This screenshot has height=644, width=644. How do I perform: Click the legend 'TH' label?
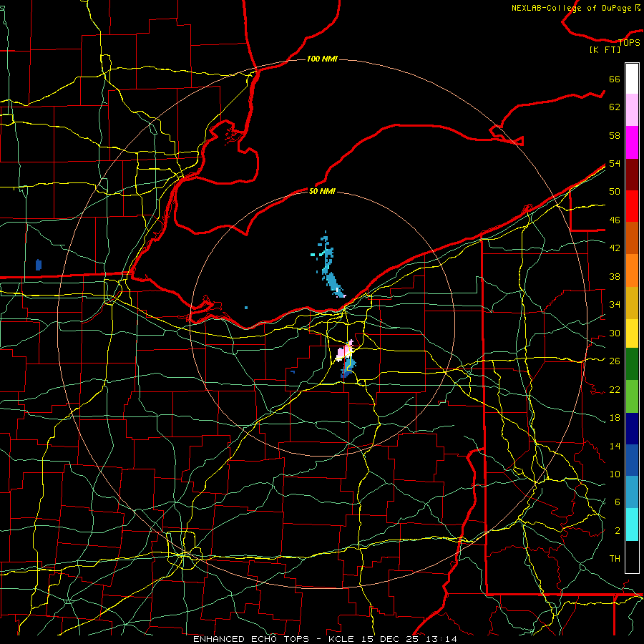(x=615, y=558)
